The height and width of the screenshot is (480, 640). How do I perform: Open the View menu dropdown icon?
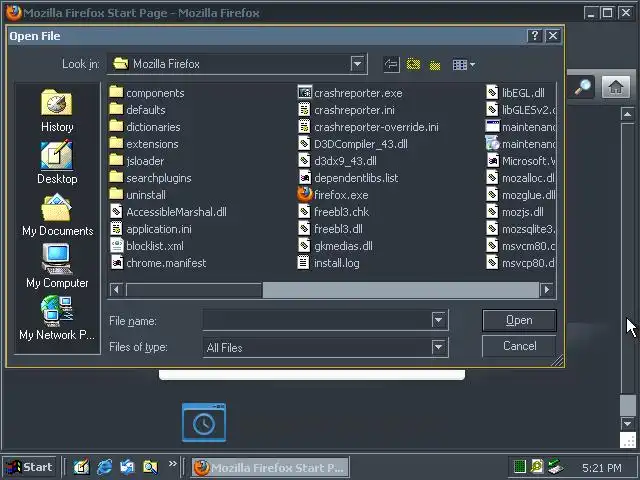[x=463, y=64]
